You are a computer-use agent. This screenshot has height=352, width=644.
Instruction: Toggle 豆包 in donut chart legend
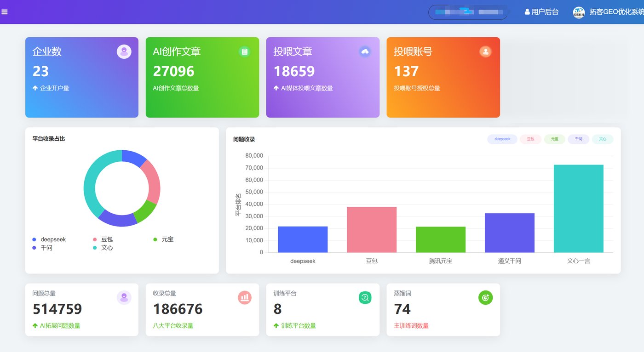(103, 239)
